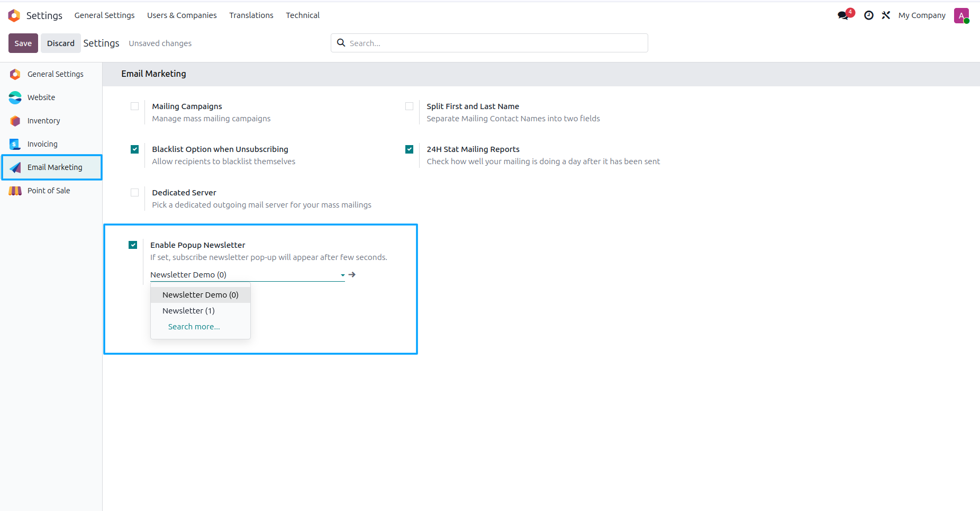Open the Technical menu
Image resolution: width=980 pixels, height=511 pixels.
(303, 15)
